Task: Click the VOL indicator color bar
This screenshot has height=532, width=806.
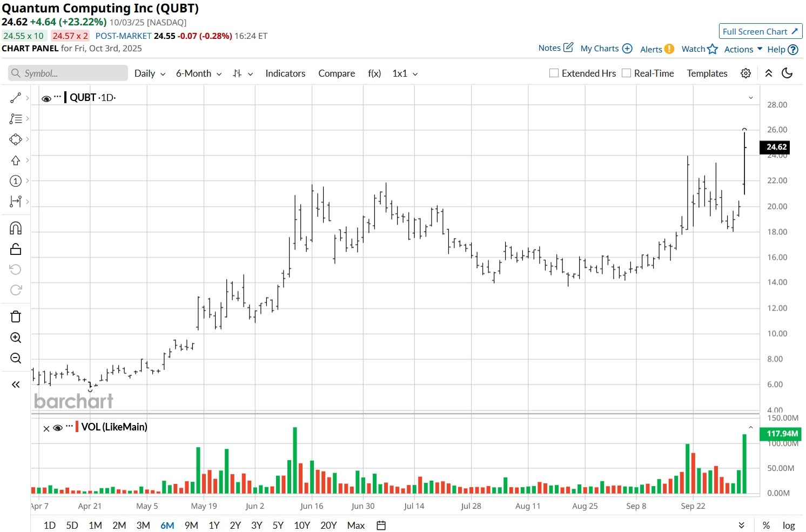Action: (x=77, y=427)
